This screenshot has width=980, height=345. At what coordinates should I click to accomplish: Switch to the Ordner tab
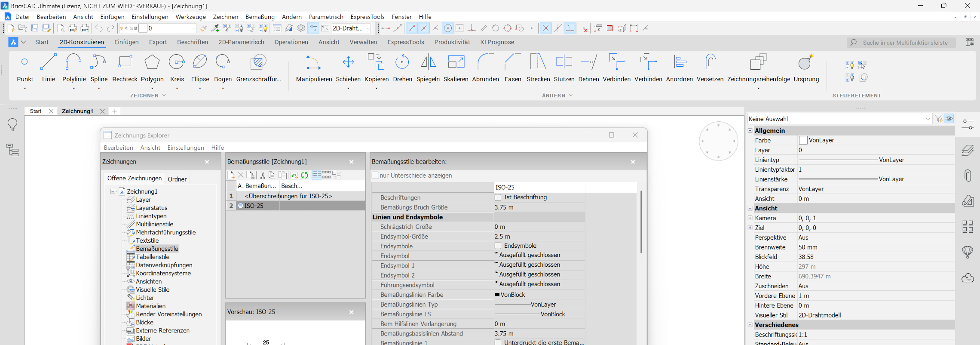pyautogui.click(x=177, y=179)
